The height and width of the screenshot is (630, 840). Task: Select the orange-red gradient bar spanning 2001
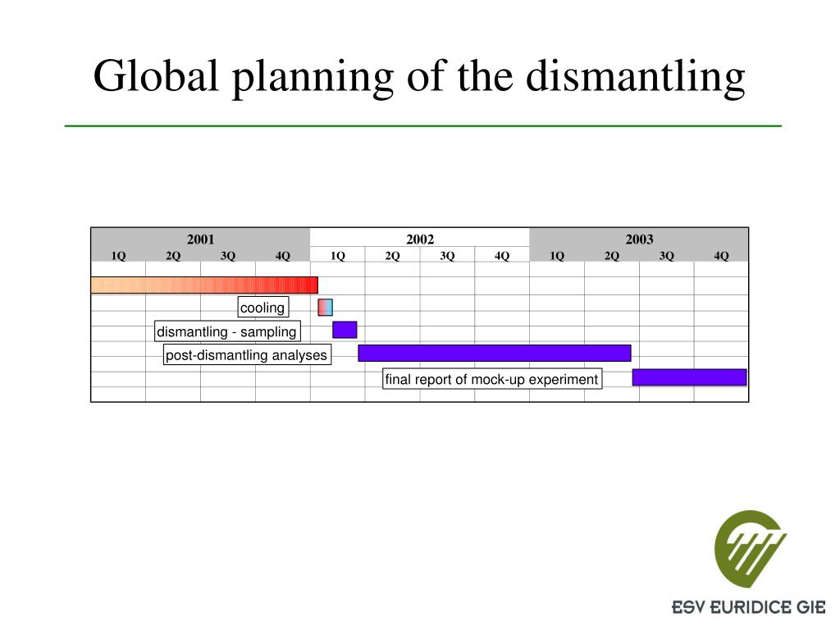pos(204,285)
